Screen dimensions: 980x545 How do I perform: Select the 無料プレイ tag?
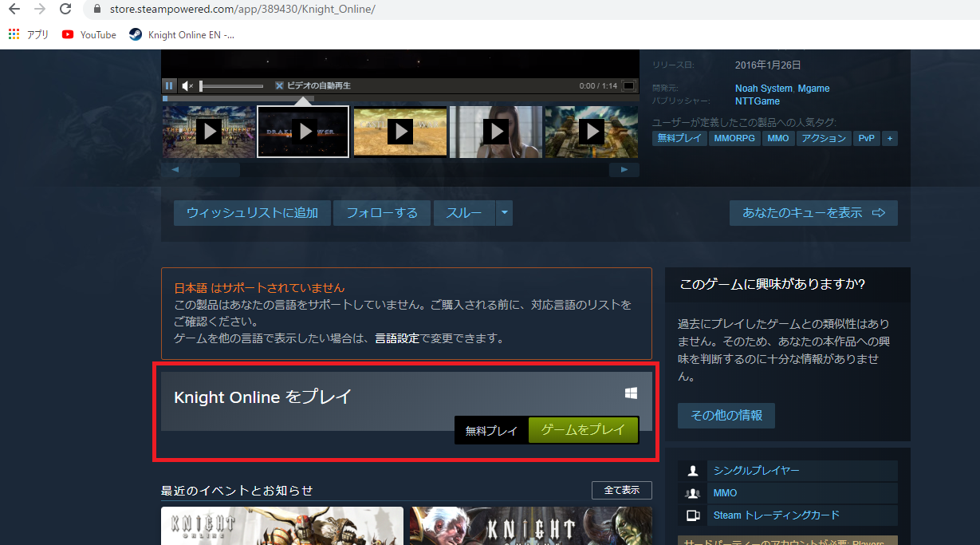click(x=679, y=138)
